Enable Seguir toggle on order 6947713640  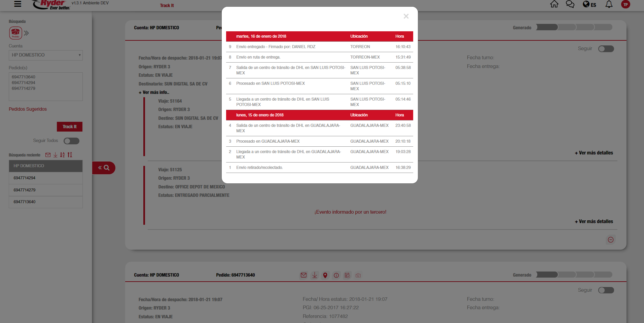tap(606, 290)
